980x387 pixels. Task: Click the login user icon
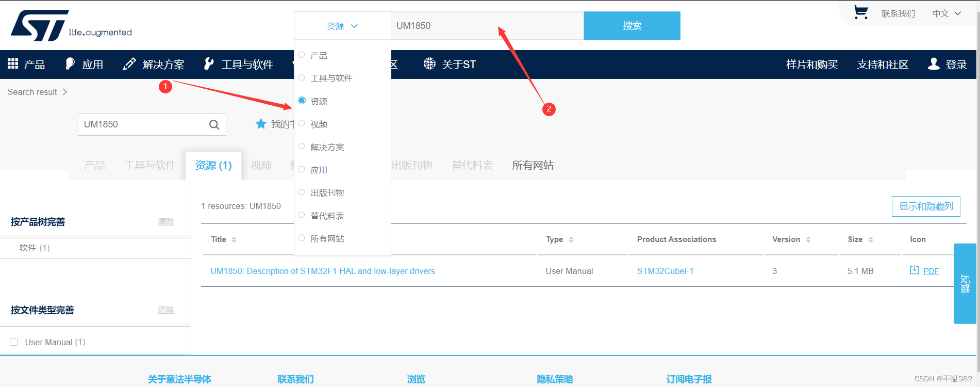(934, 63)
